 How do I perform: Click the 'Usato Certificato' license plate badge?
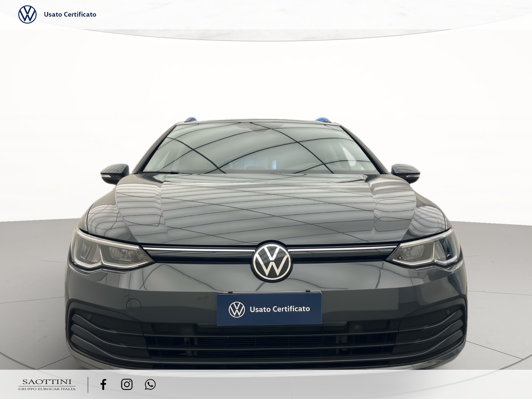269,309
